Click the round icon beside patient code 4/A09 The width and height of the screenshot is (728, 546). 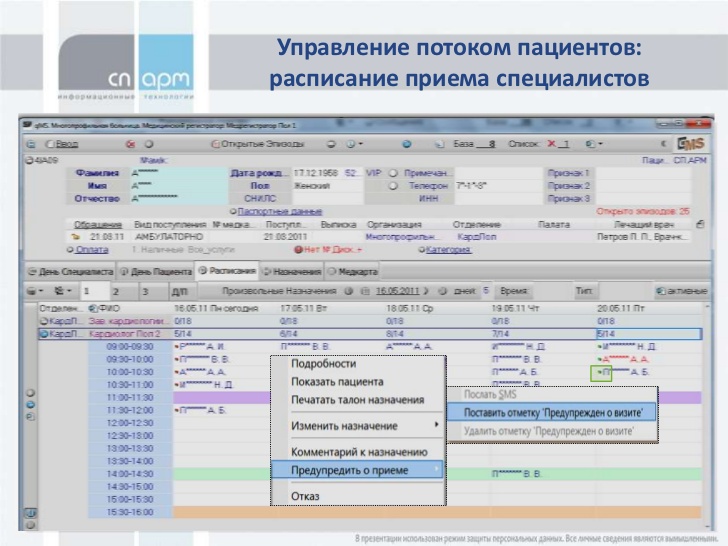point(29,161)
